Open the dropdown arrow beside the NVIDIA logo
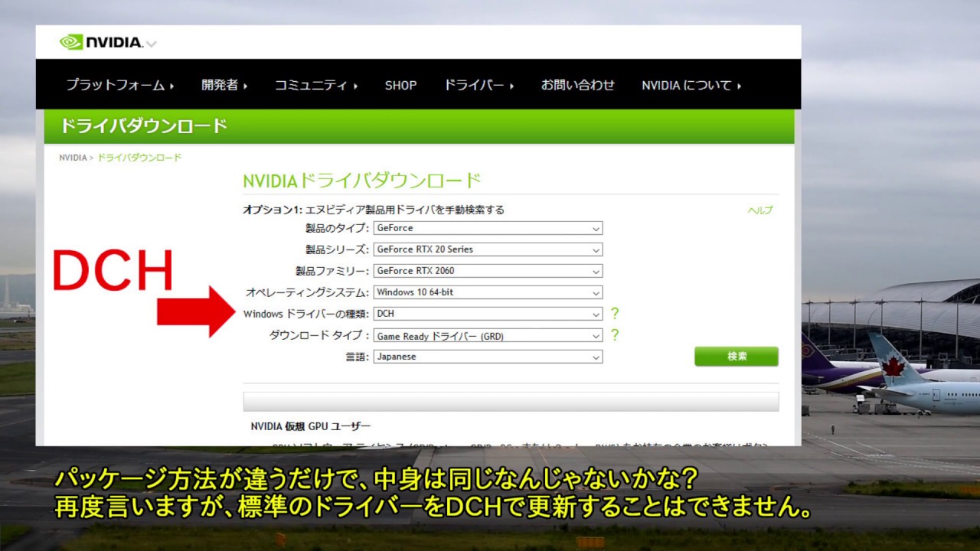The width and height of the screenshot is (980, 551). (x=151, y=44)
